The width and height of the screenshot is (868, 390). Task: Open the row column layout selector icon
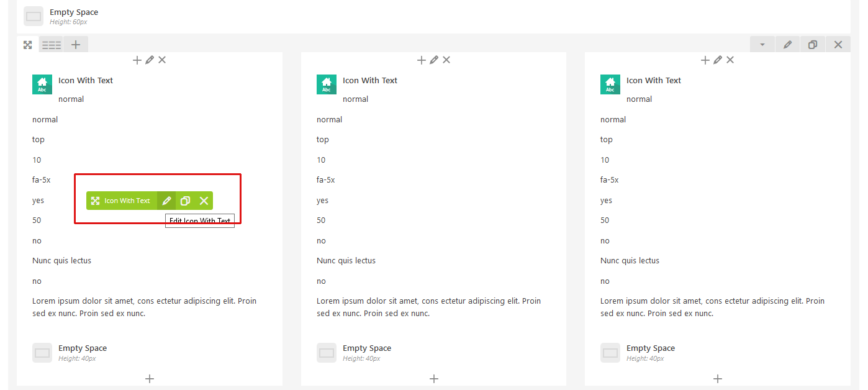coord(52,45)
